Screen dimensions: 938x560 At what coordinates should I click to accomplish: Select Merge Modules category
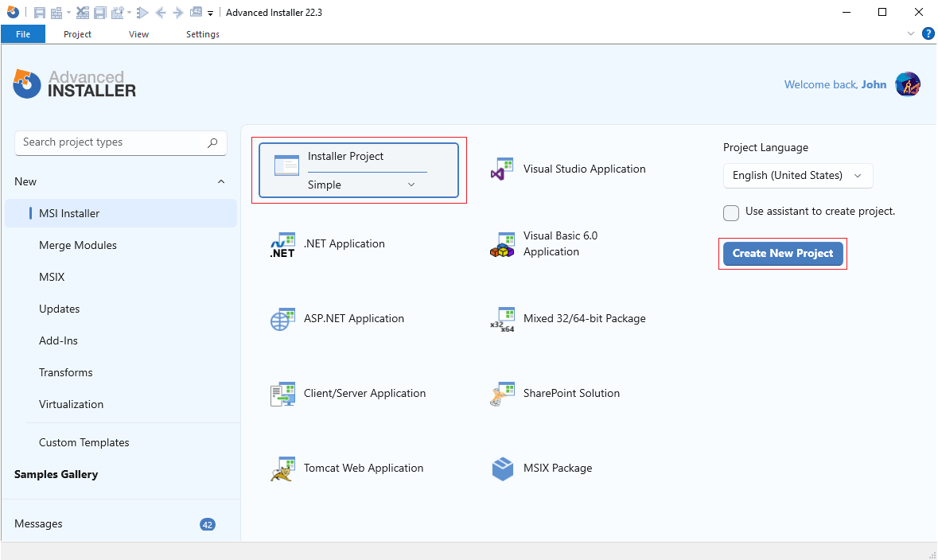78,245
